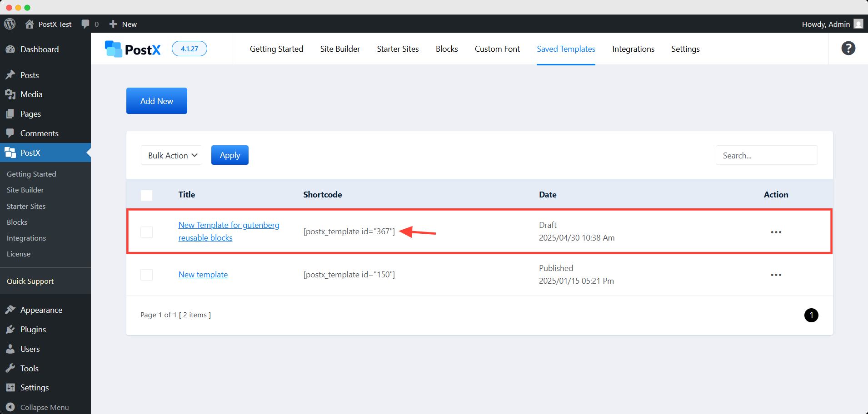Open Integrations in PostX submenu
The width and height of the screenshot is (868, 414).
tap(26, 238)
